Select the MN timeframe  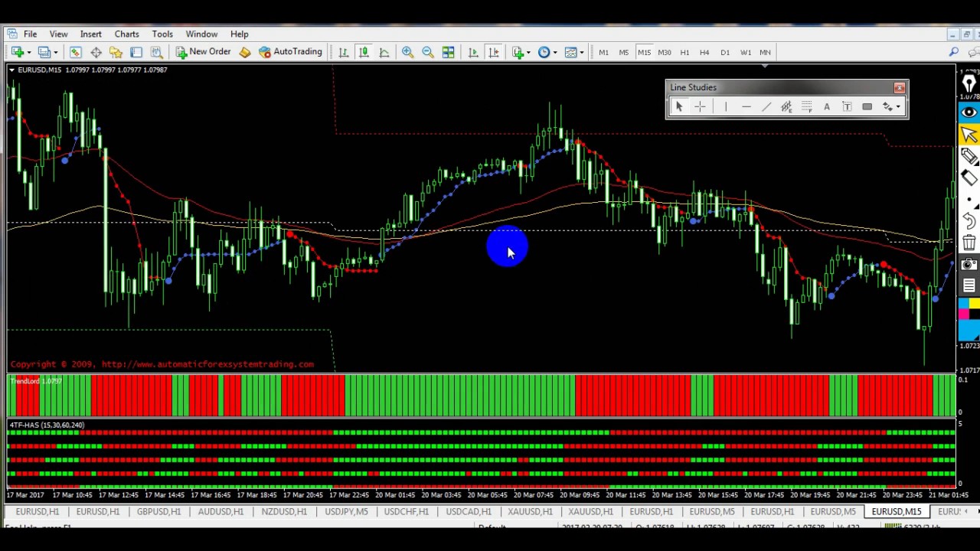765,52
